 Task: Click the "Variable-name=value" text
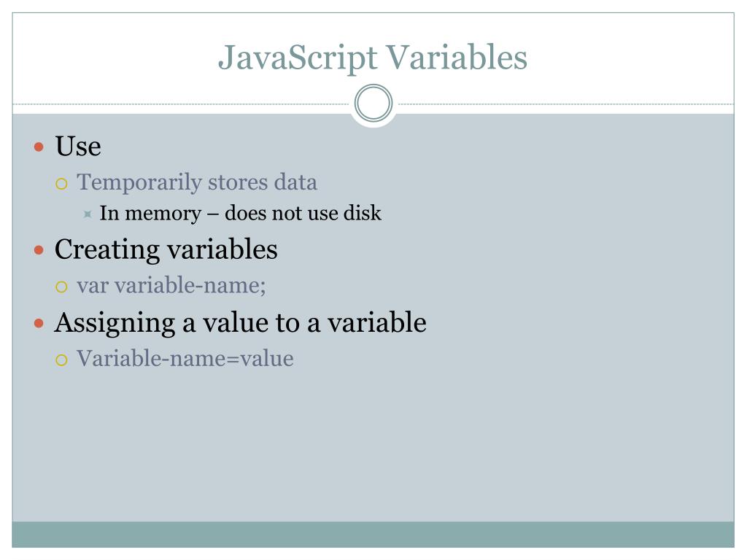pos(185,359)
